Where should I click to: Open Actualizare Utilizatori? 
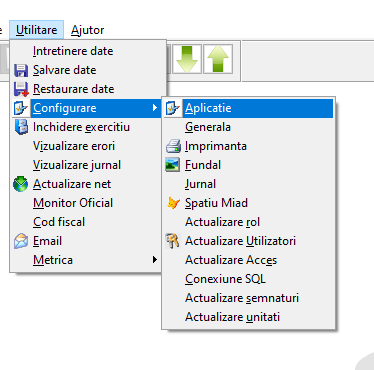click(x=248, y=241)
